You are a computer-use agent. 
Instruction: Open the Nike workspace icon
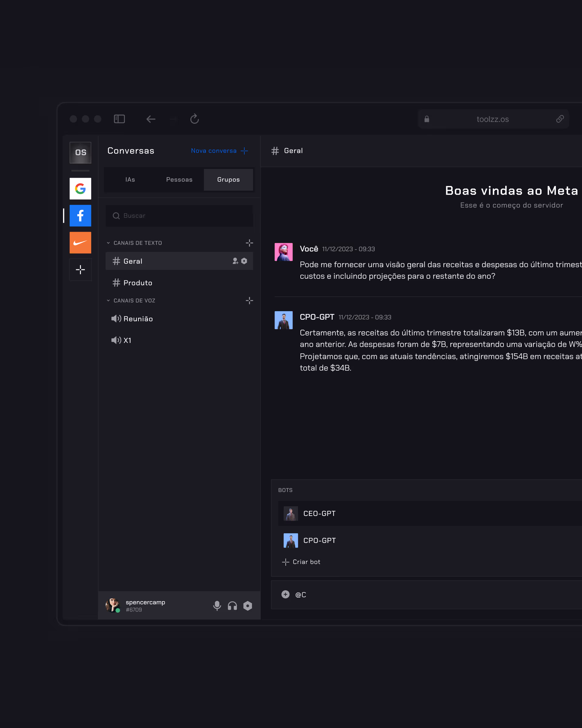[x=80, y=242]
